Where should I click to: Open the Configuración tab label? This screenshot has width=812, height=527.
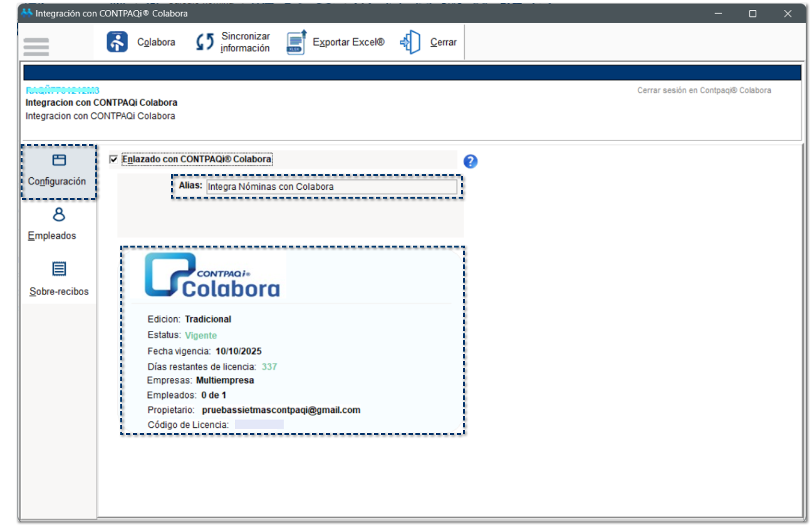click(57, 181)
